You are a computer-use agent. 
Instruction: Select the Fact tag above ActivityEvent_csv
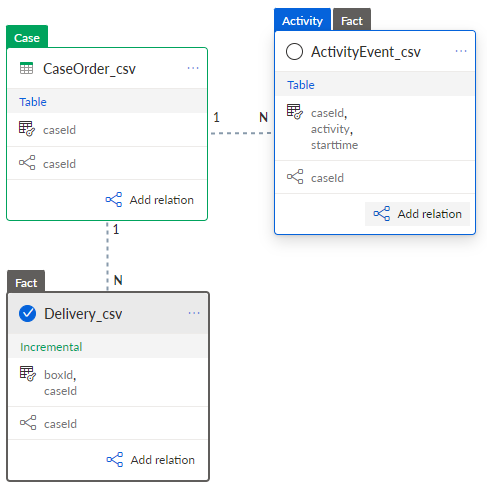coord(352,20)
